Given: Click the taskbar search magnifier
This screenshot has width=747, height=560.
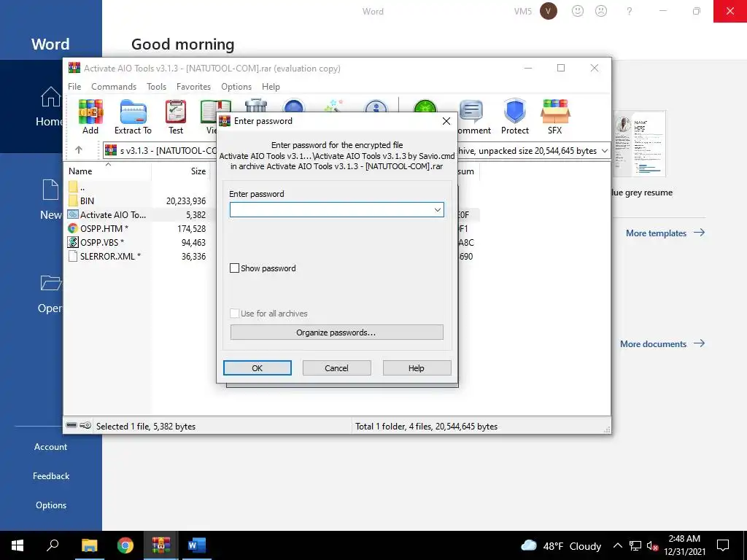Looking at the screenshot, I should (x=53, y=545).
